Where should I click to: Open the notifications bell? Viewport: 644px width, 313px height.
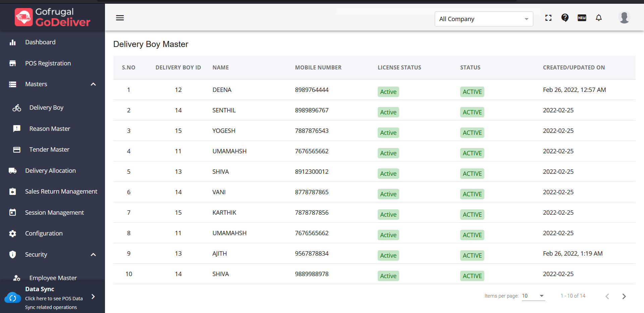[x=599, y=18]
